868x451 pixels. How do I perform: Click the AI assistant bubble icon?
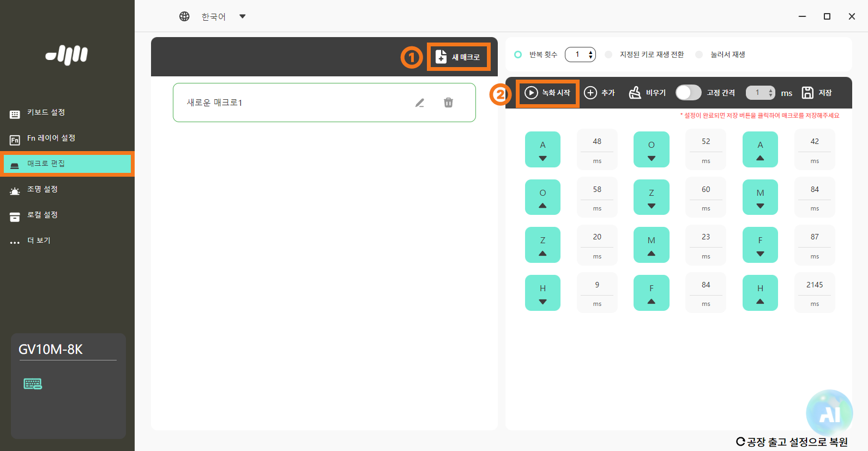click(829, 413)
